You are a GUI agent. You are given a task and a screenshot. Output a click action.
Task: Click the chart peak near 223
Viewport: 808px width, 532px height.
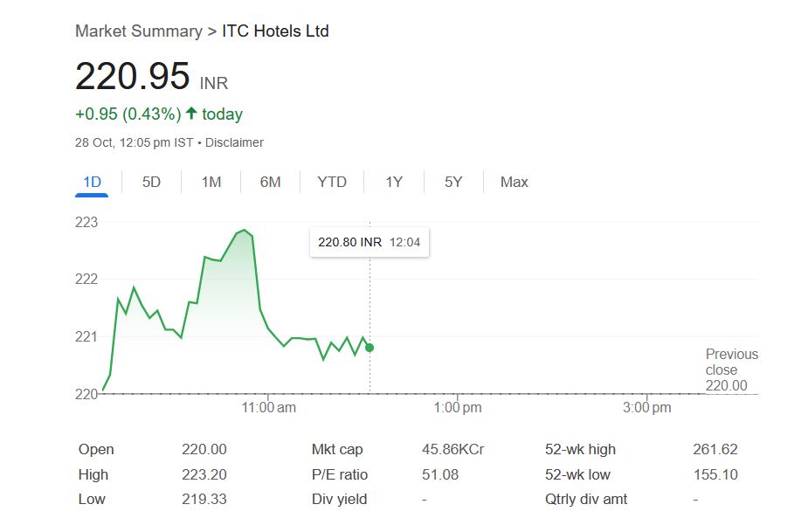click(245, 230)
